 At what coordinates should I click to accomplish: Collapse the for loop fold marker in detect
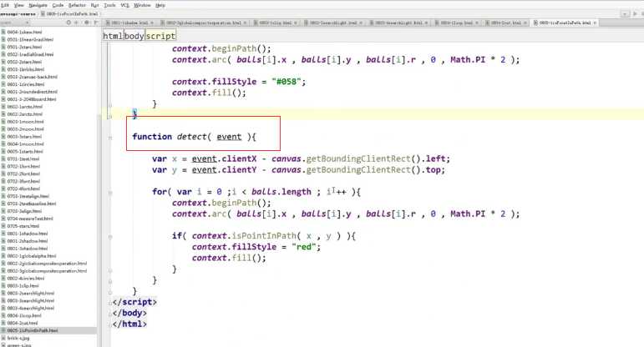109,192
